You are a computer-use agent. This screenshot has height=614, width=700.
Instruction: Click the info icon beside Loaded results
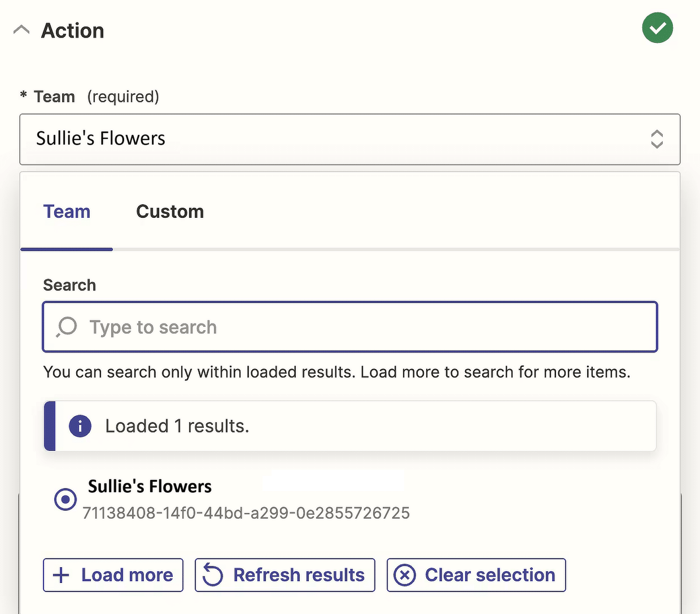(x=80, y=426)
